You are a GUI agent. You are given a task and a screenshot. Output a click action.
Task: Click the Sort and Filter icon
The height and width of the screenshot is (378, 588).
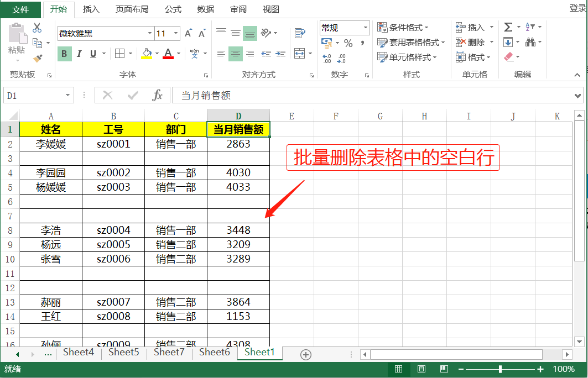click(x=530, y=27)
